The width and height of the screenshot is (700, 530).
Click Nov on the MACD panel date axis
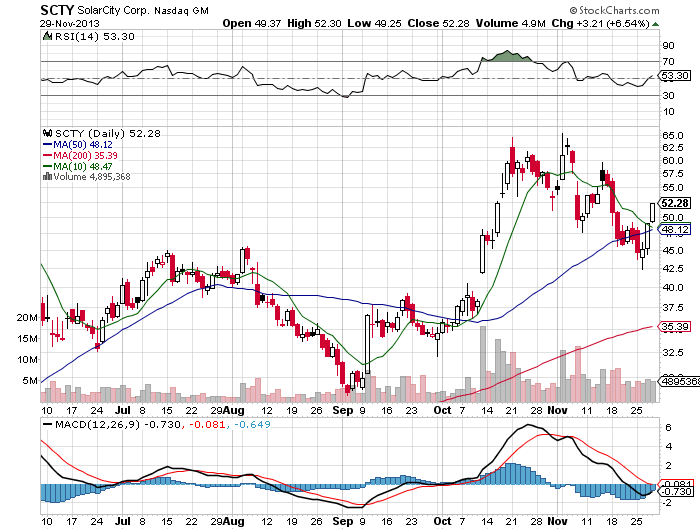coord(557,521)
